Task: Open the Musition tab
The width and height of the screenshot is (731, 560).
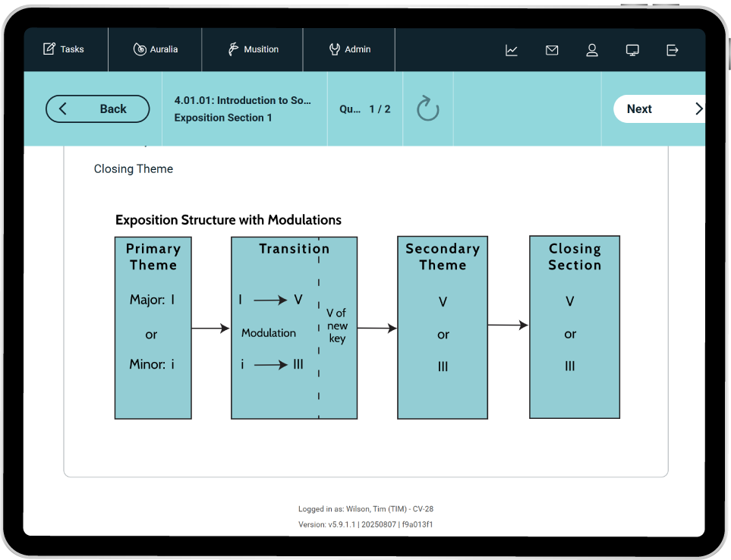Action: (x=253, y=49)
